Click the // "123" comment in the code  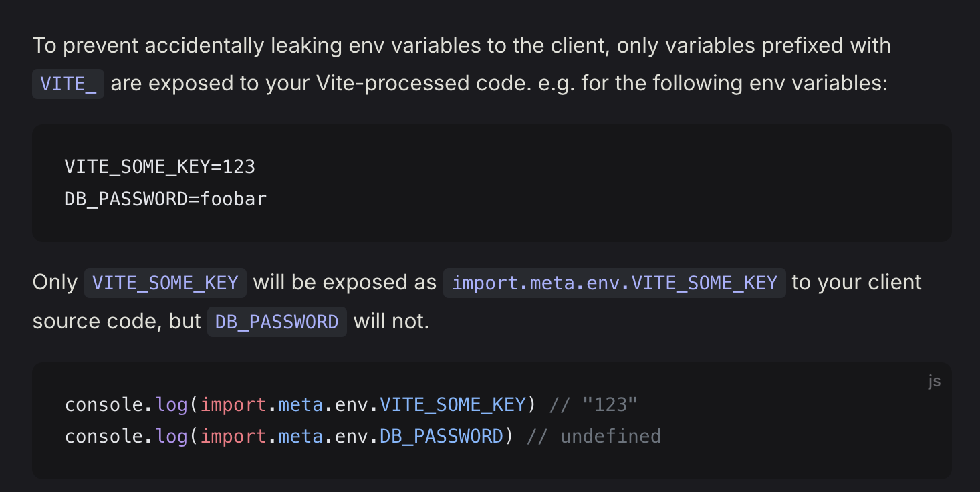(594, 404)
